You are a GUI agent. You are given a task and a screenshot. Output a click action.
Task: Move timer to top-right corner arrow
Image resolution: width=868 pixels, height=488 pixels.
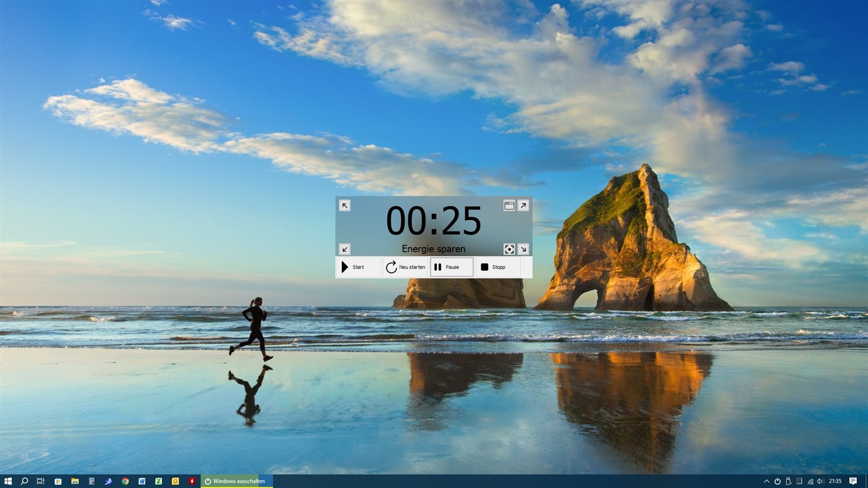(523, 205)
